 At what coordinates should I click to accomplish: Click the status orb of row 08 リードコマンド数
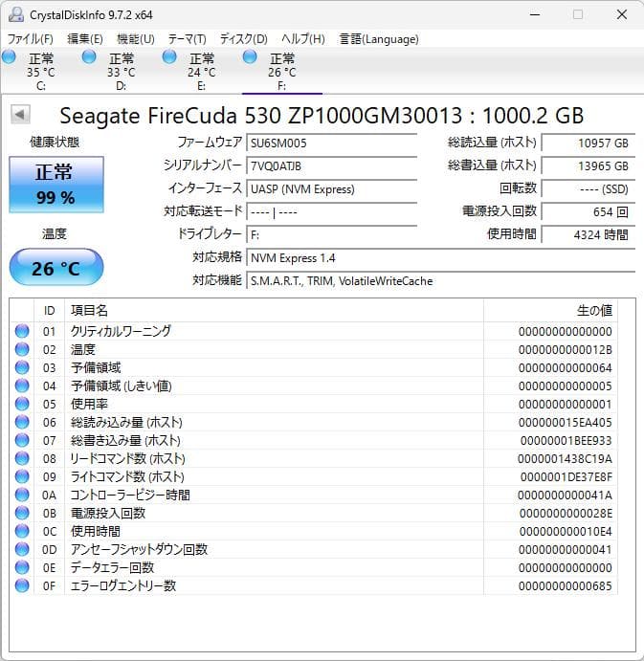[x=22, y=458]
